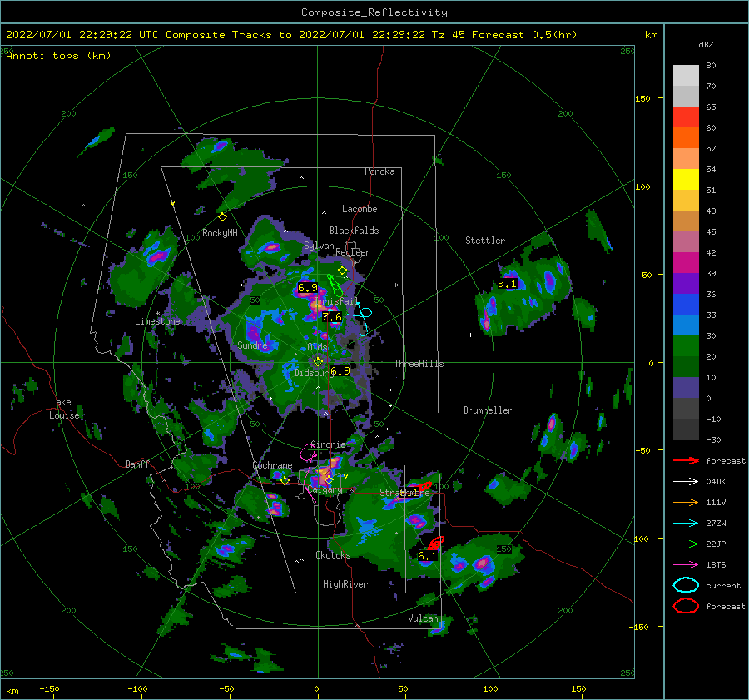749x700 pixels.
Task: Click the red forecast arrow legend icon
Action: (686, 460)
